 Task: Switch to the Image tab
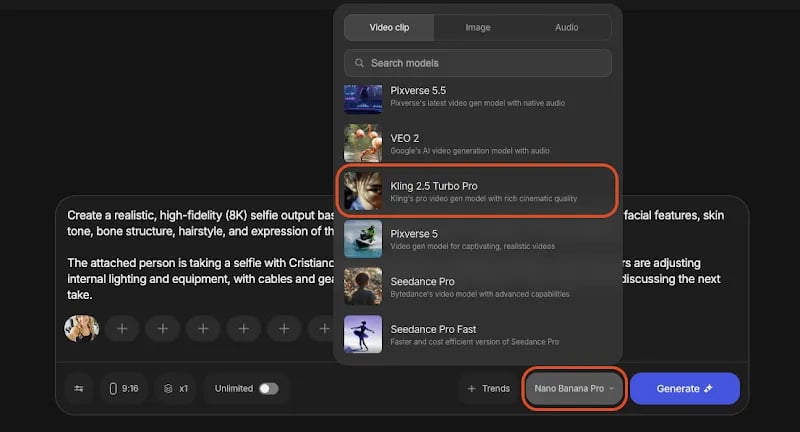click(x=478, y=28)
